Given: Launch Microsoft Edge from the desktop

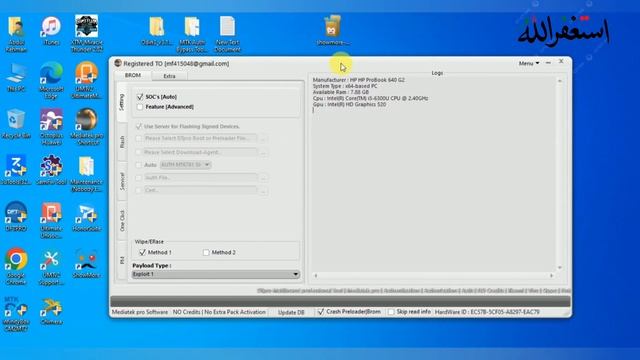Looking at the screenshot, I should pyautogui.click(x=51, y=80).
